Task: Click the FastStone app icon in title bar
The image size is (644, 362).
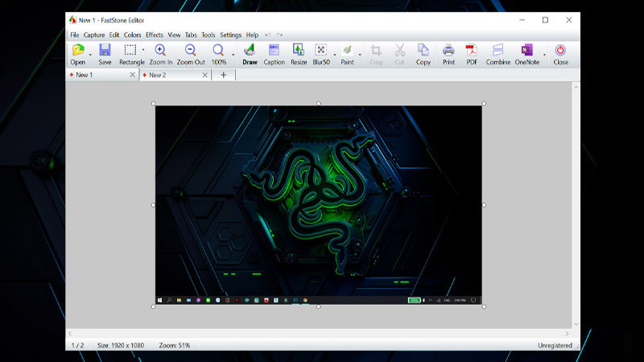Action: tap(72, 19)
